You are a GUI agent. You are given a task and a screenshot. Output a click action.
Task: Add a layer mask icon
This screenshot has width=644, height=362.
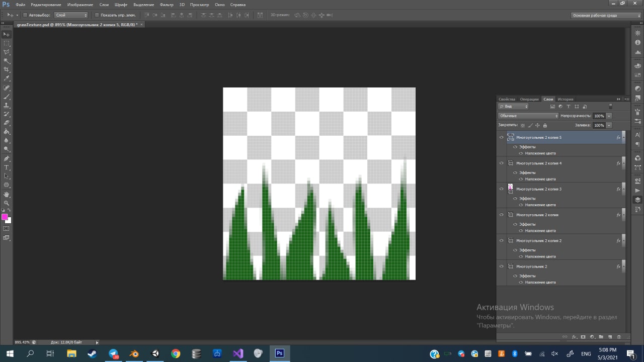tap(583, 337)
